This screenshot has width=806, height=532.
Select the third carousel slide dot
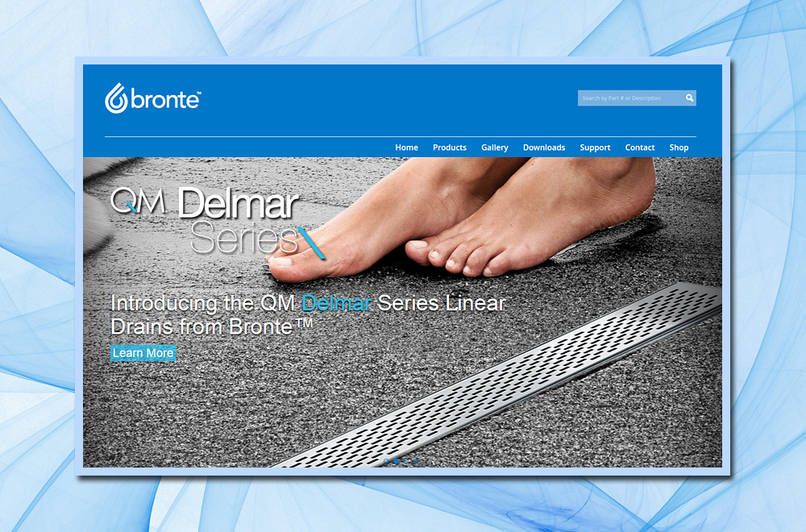(405, 461)
